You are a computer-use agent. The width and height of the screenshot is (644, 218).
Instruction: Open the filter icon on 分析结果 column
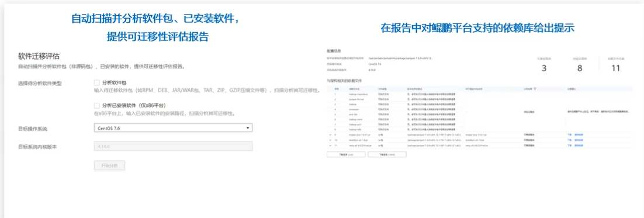535,89
